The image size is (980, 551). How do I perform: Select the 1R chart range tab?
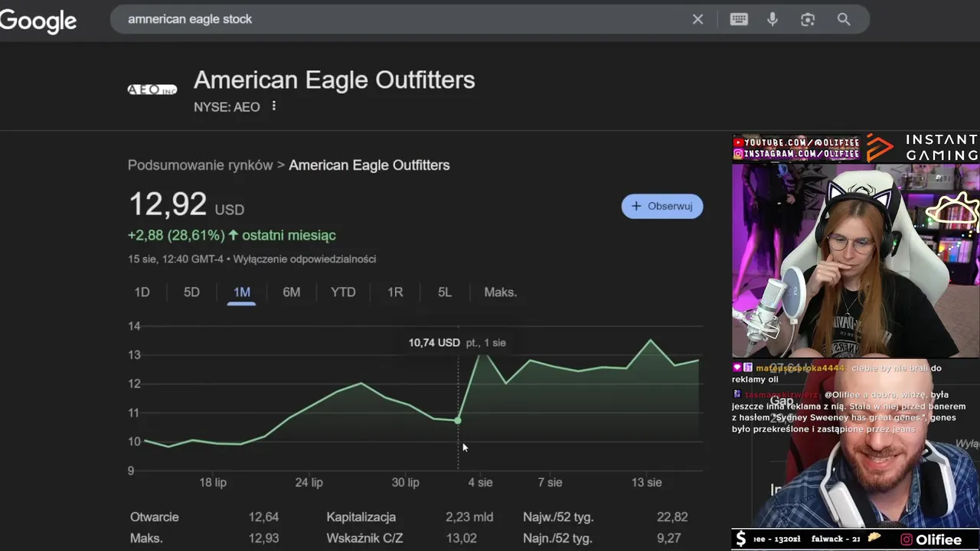[395, 292]
